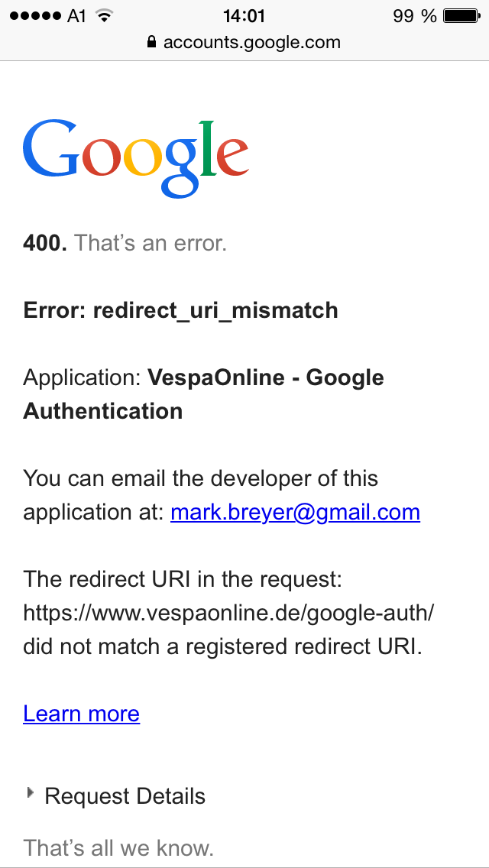Tap the 14:01 clock in status bar
Image resolution: width=489 pixels, height=868 pixels.
(244, 15)
